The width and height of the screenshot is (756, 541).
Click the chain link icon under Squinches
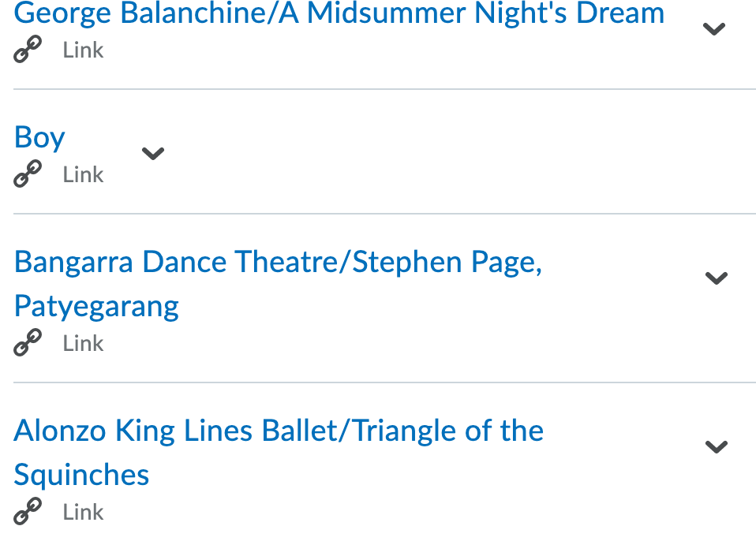coord(28,511)
